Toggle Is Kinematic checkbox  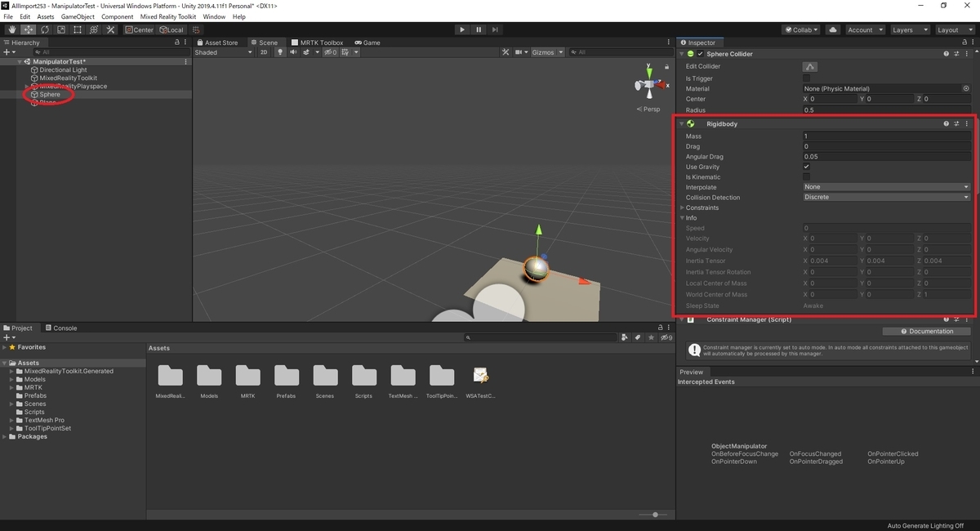807,176
